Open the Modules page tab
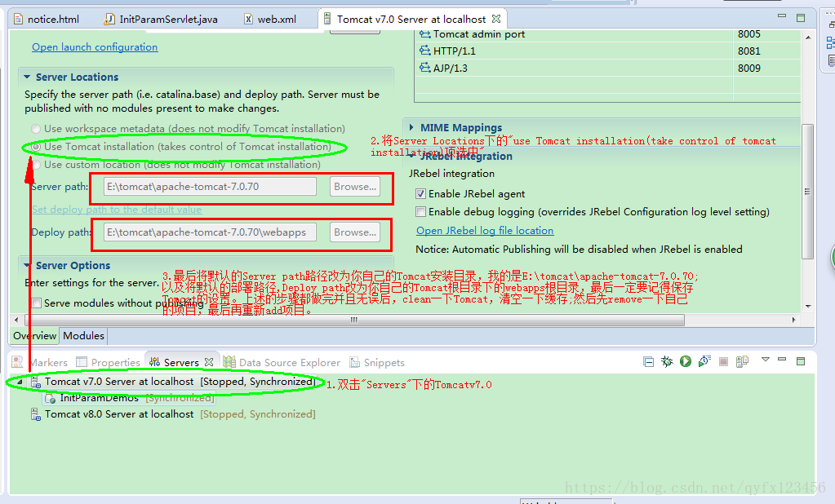Image resolution: width=835 pixels, height=504 pixels. tap(83, 336)
